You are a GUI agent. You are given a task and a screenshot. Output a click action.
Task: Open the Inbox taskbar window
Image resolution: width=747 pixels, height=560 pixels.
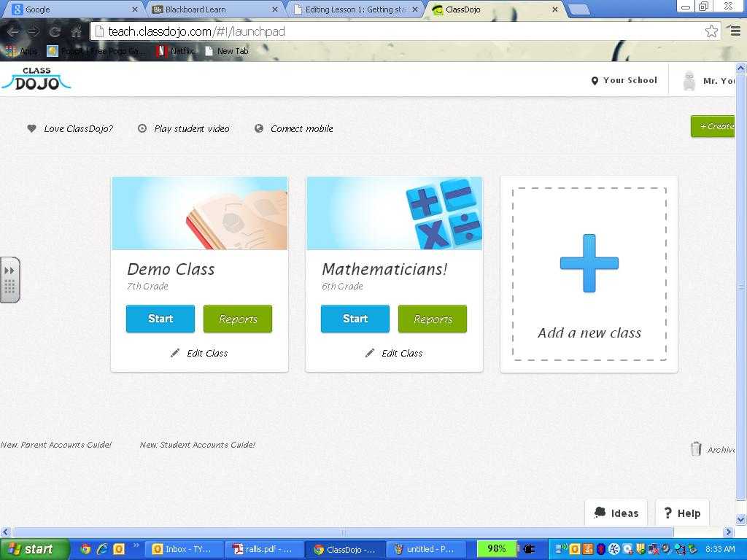pyautogui.click(x=183, y=549)
